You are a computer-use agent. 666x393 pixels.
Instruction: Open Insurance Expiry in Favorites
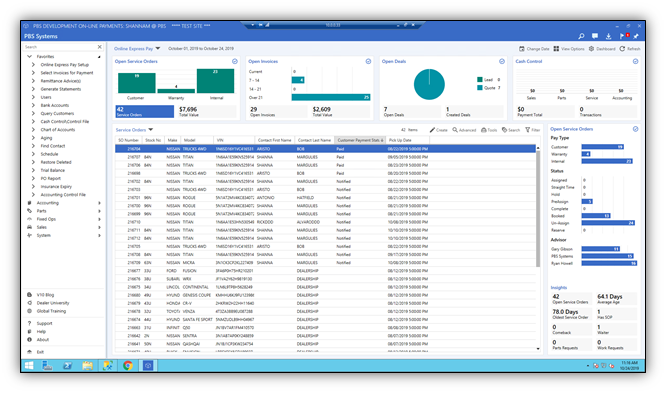pos(56,187)
